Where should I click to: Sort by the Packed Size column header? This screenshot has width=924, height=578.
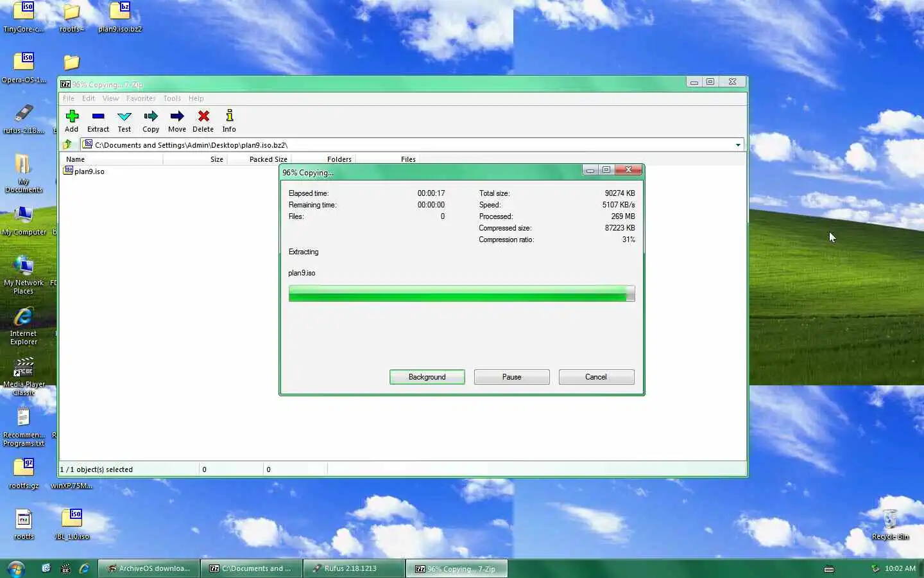259,159
